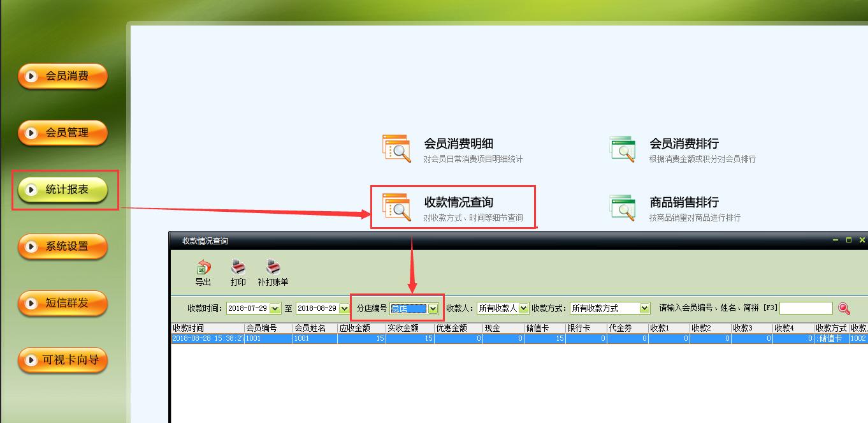This screenshot has height=423, width=868.
Task: Expand the end date 2018-08-29 dropdown
Action: coord(345,309)
